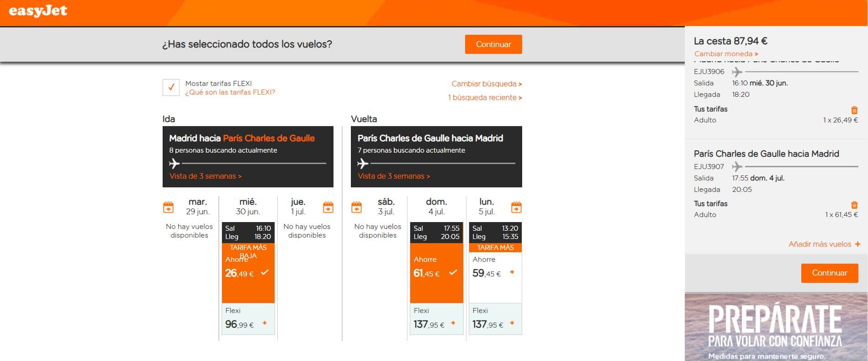
Task: Untick the Mostar tarifas FLEXI checkbox
Action: (171, 87)
